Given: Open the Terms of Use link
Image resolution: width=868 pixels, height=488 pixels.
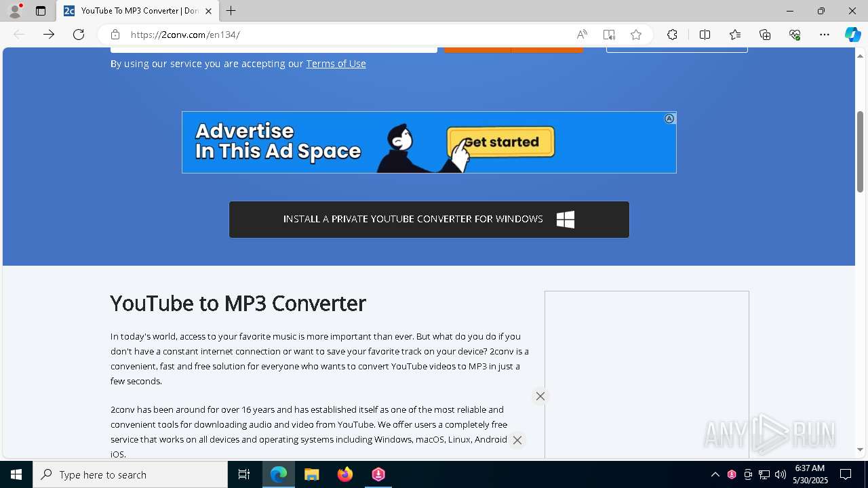Looking at the screenshot, I should [x=336, y=64].
